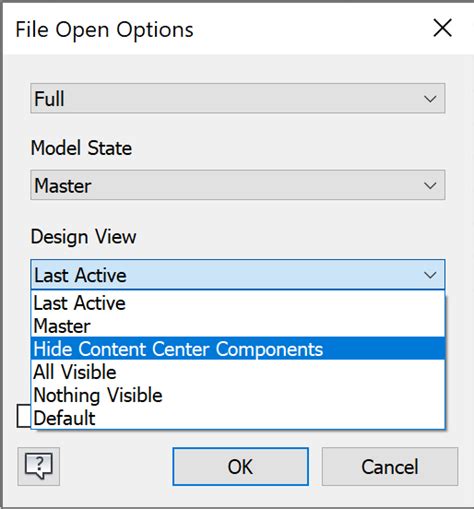Expand the chevron arrow in Model State field
Image resolution: width=474 pixels, height=509 pixels.
tap(430, 185)
